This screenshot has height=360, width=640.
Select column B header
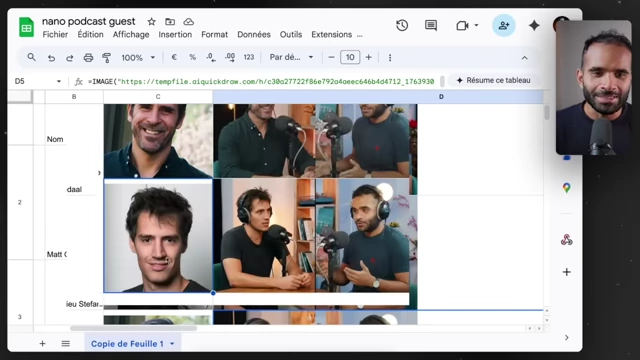(74, 97)
